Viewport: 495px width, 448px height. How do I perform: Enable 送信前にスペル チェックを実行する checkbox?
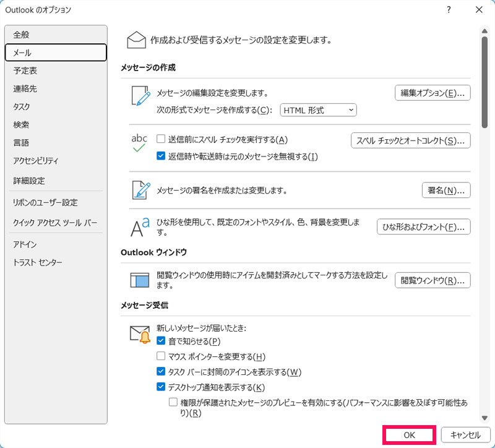pos(161,139)
